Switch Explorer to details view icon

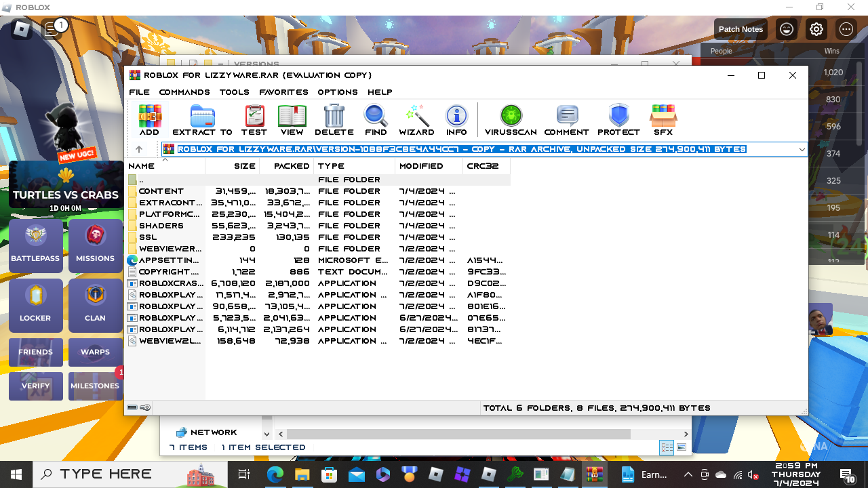[667, 447]
